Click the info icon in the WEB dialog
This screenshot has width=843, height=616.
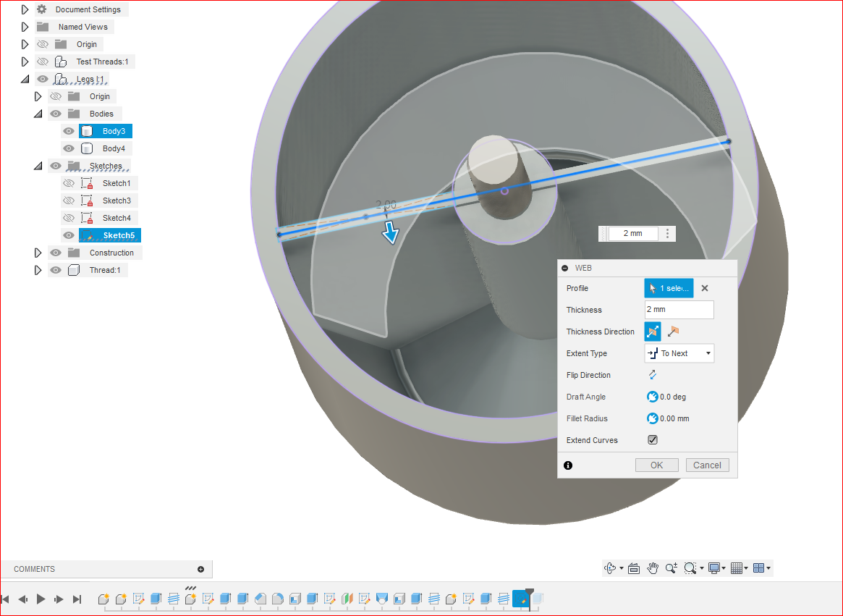[568, 465]
